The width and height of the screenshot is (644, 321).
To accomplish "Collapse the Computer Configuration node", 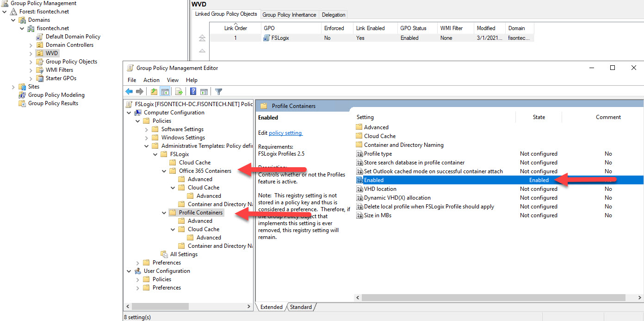I will pos(129,113).
